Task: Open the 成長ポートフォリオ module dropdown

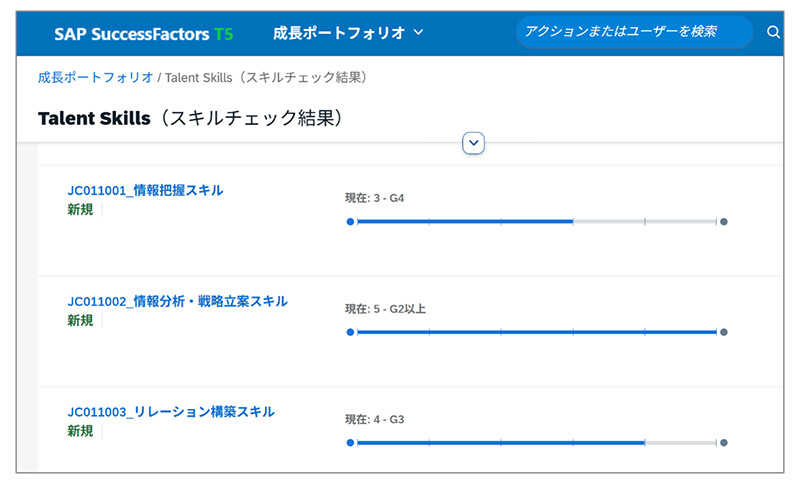Action: (348, 33)
